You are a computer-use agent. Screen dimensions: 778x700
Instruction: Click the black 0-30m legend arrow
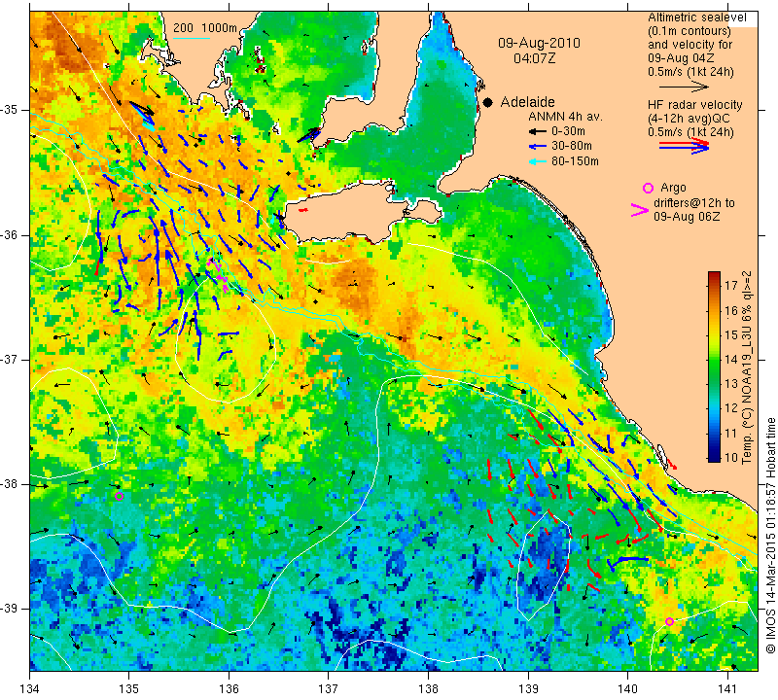tap(538, 131)
